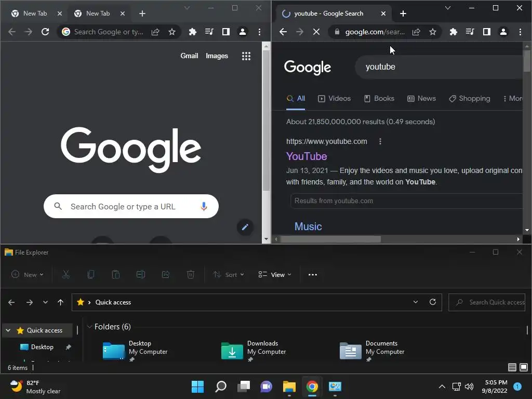The width and height of the screenshot is (532, 399).
Task: Click the Search Google or type a URL box
Action: pyautogui.click(x=131, y=206)
